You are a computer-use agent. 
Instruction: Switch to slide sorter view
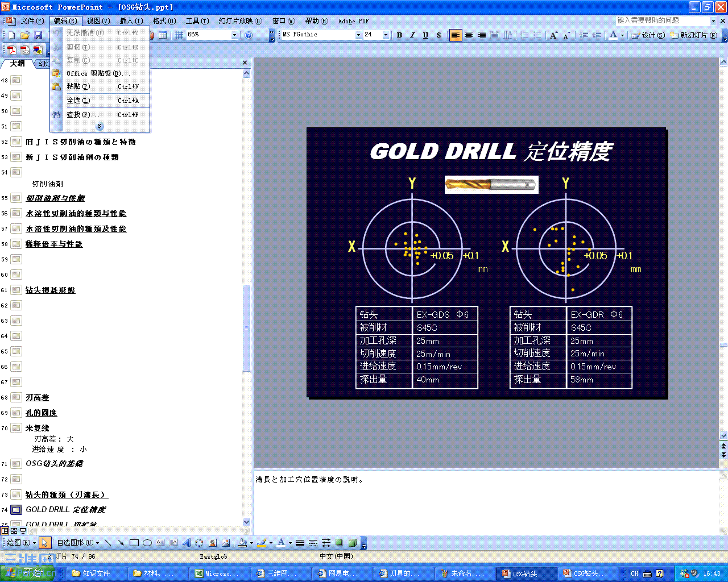pos(14,531)
